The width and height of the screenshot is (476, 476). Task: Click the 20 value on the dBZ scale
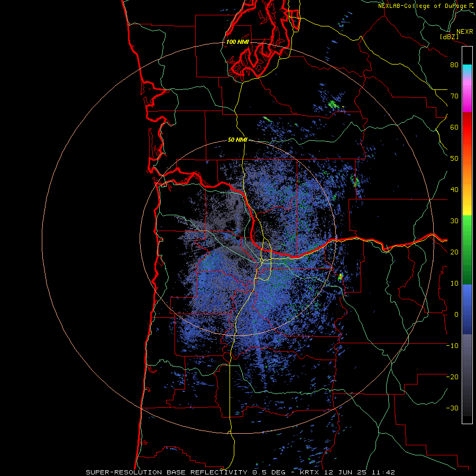[x=454, y=252]
